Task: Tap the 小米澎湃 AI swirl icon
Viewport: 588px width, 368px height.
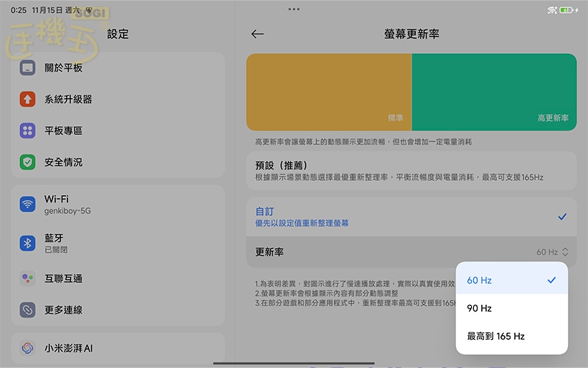Action: tap(27, 348)
